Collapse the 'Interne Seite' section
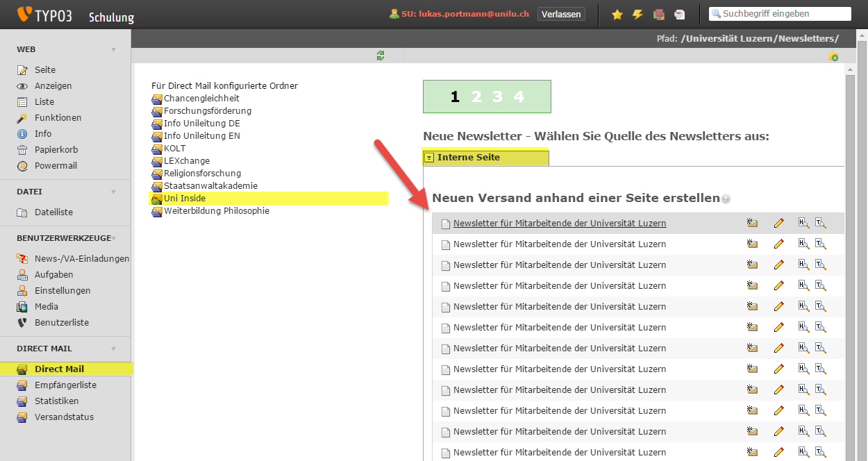Image resolution: width=868 pixels, height=461 pixels. (x=429, y=158)
